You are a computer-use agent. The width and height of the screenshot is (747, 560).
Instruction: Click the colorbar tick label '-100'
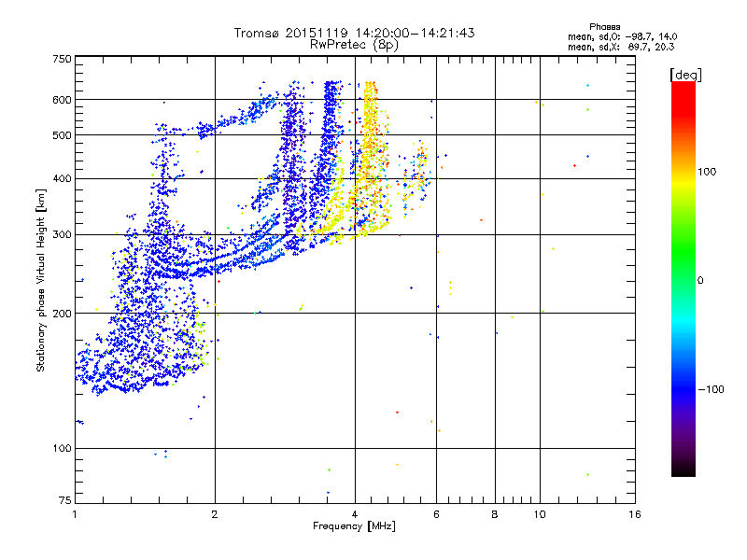(711, 389)
